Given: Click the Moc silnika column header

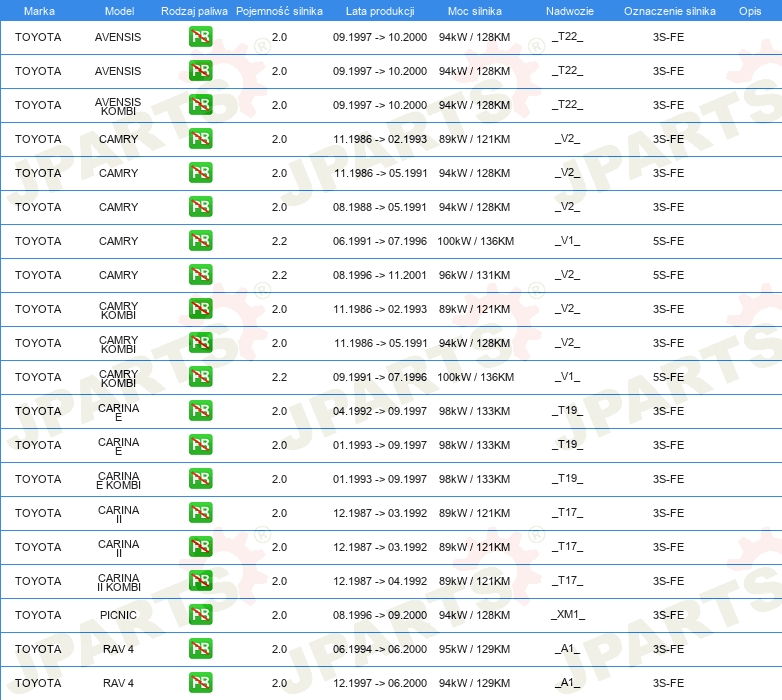Looking at the screenshot, I should pyautogui.click(x=475, y=11).
